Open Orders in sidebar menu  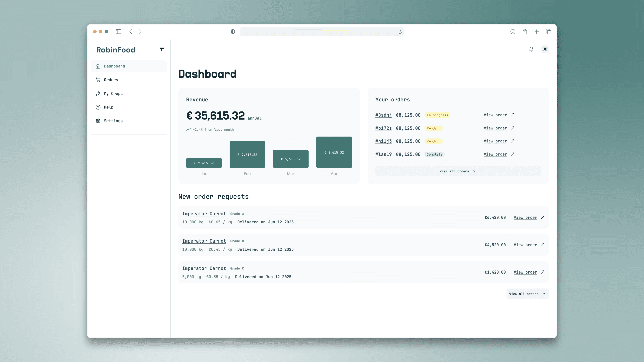pos(129,80)
